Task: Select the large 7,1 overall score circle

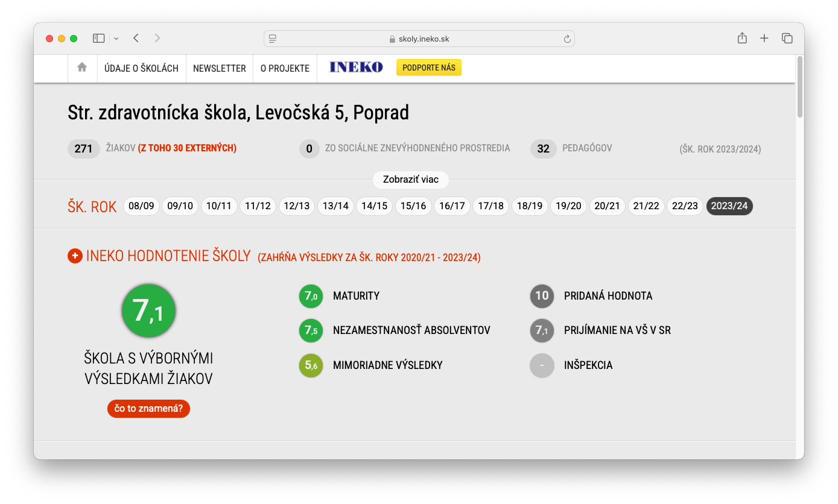Action: [x=148, y=310]
